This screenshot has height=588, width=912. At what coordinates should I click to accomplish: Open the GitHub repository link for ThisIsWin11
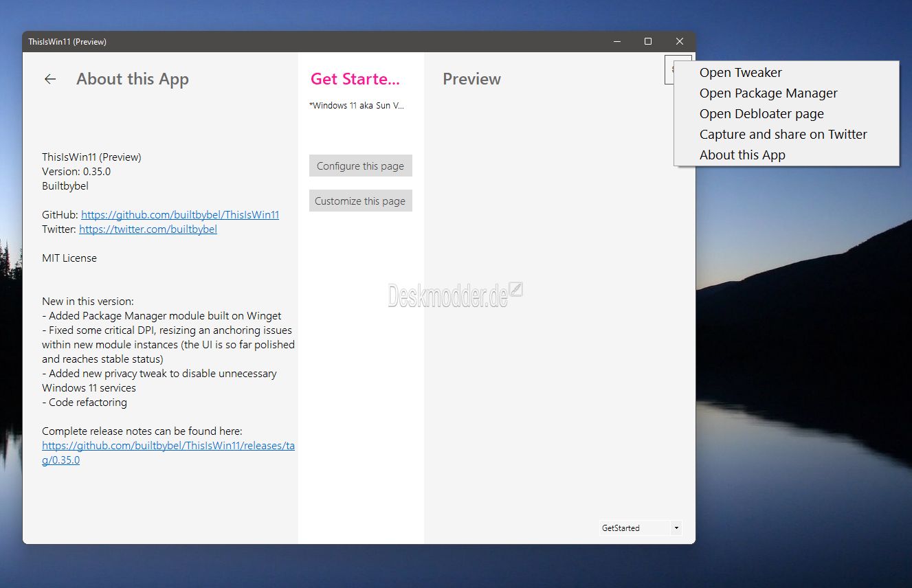point(180,215)
